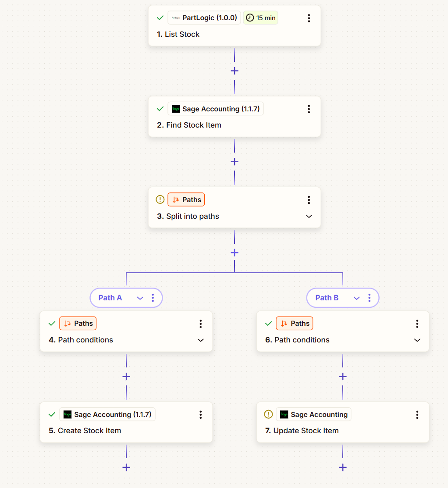The image size is (448, 488).
Task: Click the Sage icon on Create Stock Item
Action: tap(68, 414)
